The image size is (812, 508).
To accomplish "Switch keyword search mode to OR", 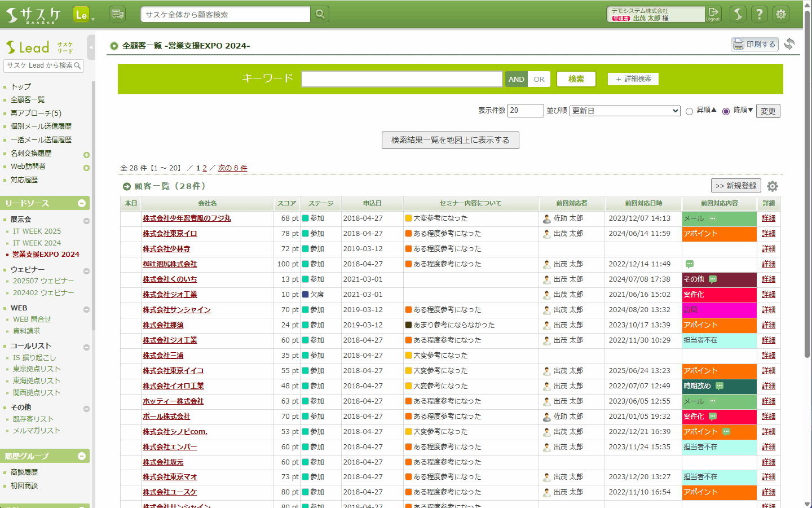I will tap(539, 80).
